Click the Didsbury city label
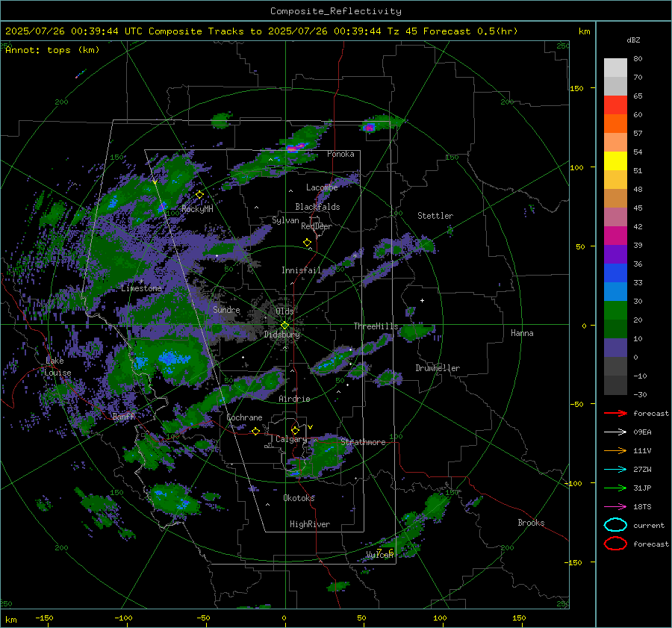Image resolution: width=672 pixels, height=628 pixels. click(x=281, y=335)
